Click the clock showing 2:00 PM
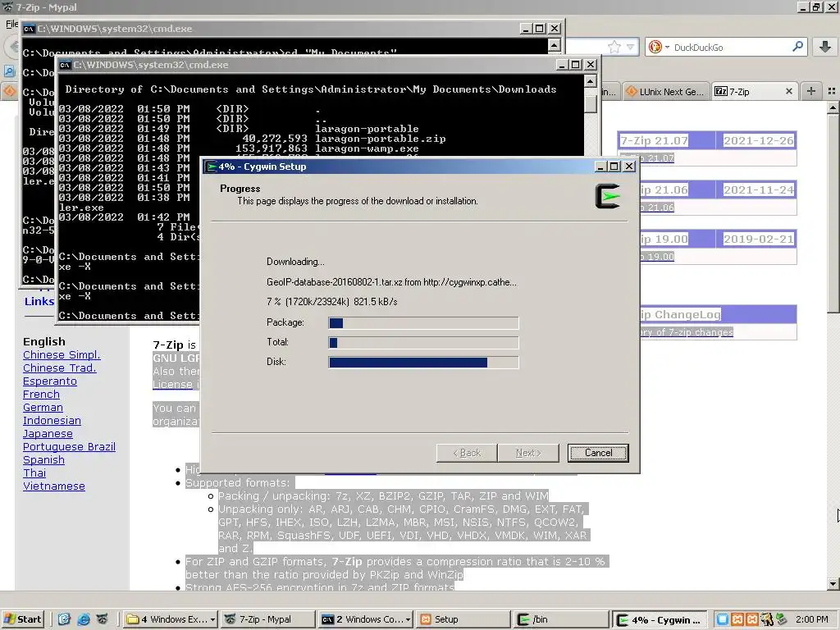This screenshot has width=840, height=630. (x=811, y=619)
